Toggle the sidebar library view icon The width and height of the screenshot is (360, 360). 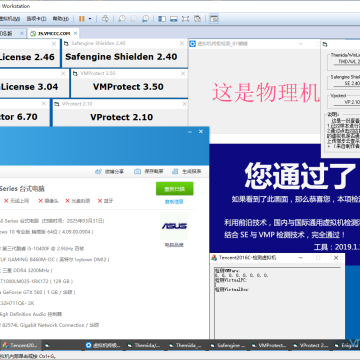pyautogui.click(x=162, y=19)
